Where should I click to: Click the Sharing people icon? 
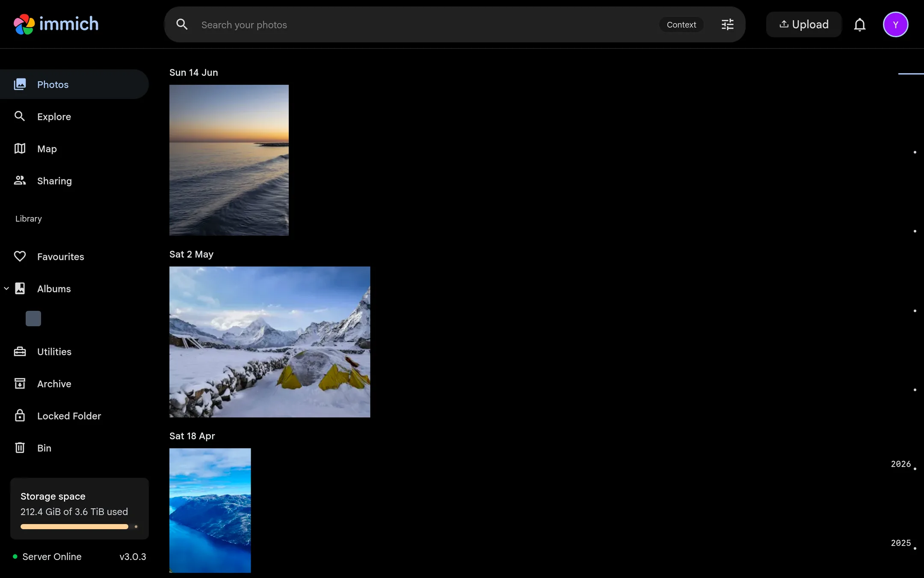coord(20,181)
